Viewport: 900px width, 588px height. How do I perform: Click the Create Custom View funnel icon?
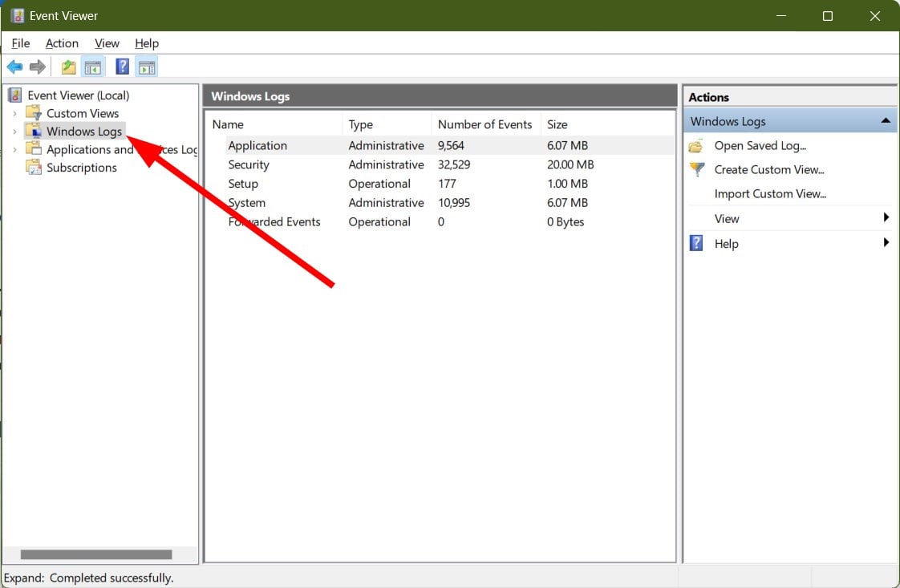[x=697, y=169]
